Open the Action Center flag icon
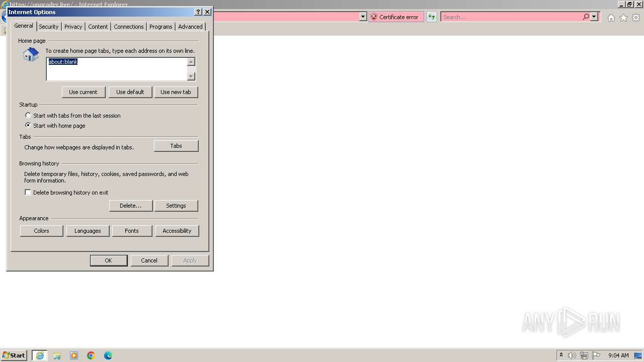644x362 pixels. click(596, 355)
